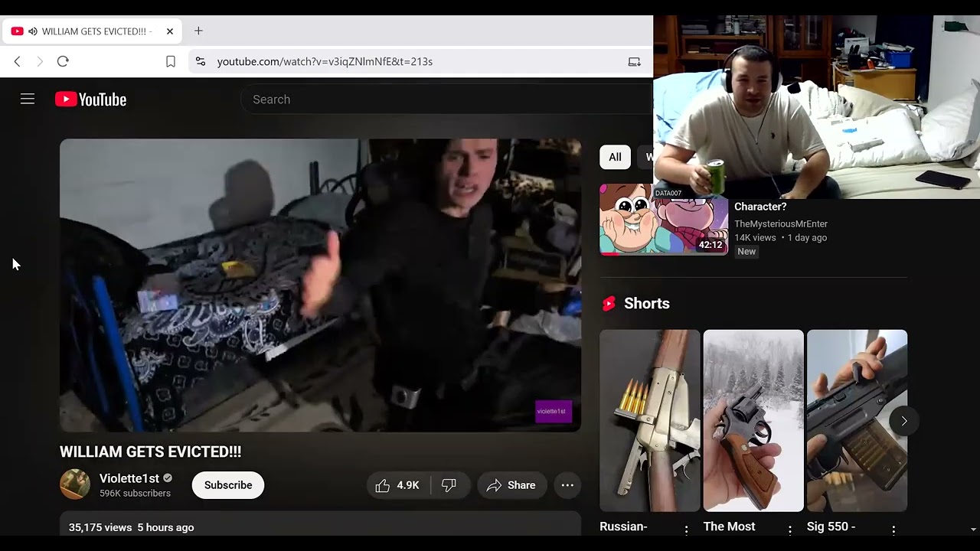Click the New badge on recommended video

tap(746, 252)
